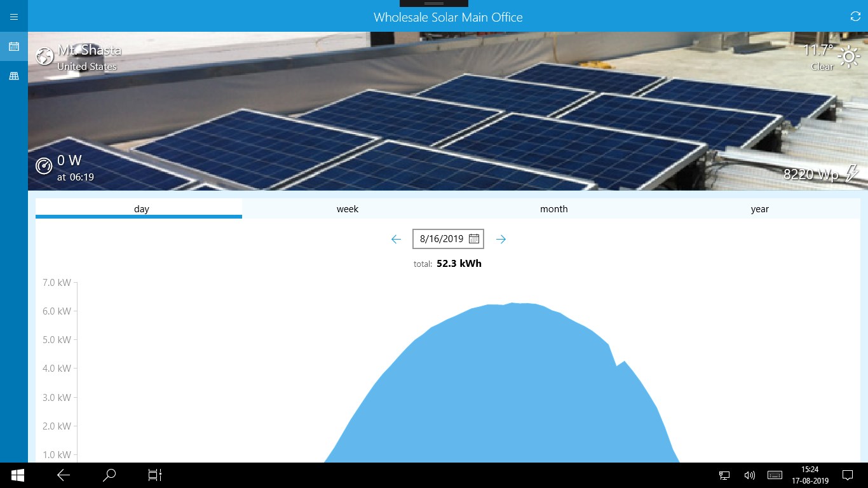Go to the previous day with the left arrow
The image size is (868, 488).
coord(396,239)
